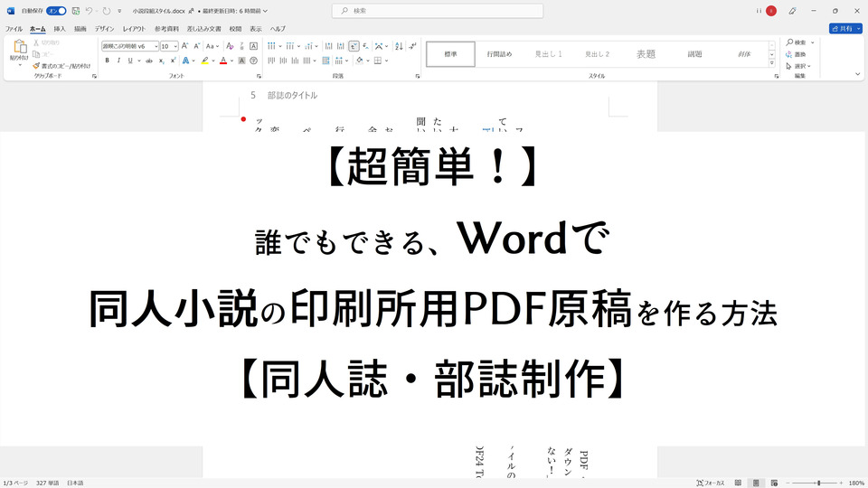This screenshot has height=488, width=868.
Task: Toggle underline formatting
Action: (x=130, y=61)
